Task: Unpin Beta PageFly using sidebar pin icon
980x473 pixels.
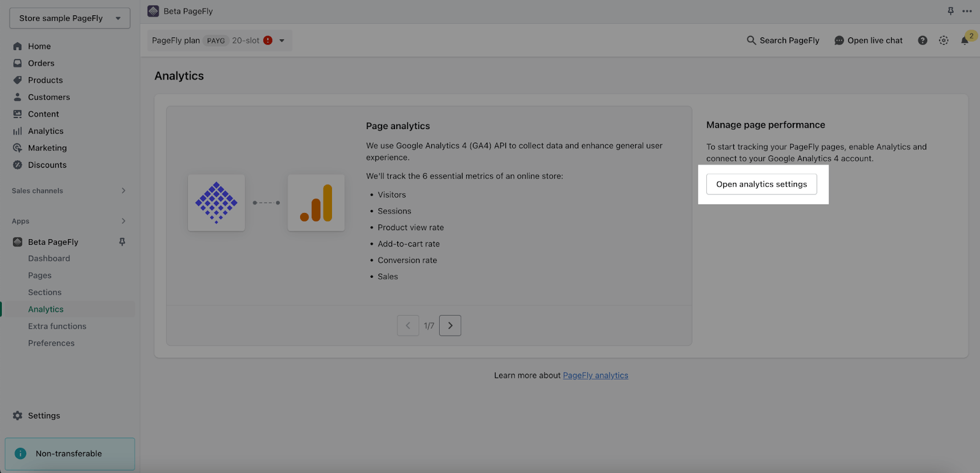Action: pyautogui.click(x=122, y=242)
